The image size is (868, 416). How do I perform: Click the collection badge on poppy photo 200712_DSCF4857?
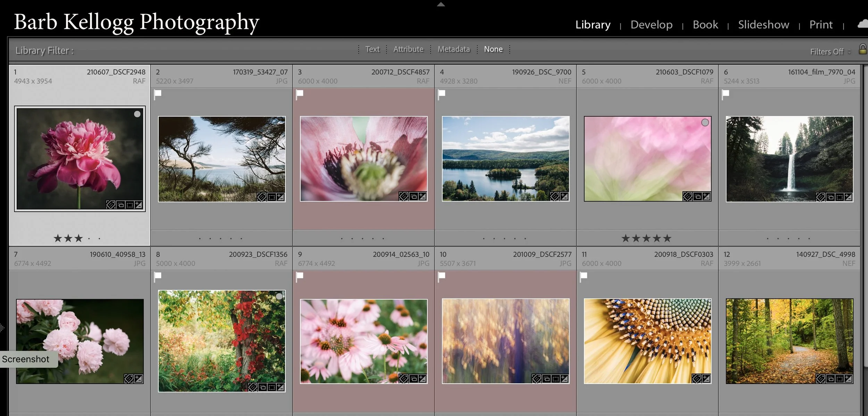pos(414,196)
